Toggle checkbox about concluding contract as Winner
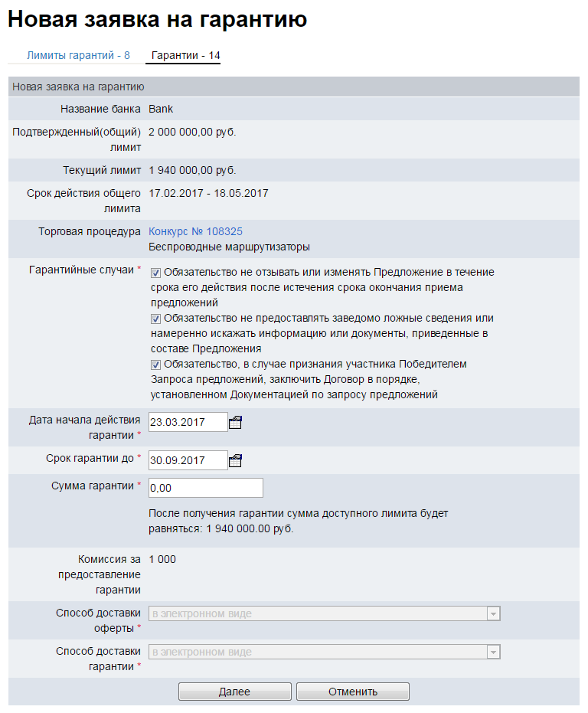 point(155,365)
